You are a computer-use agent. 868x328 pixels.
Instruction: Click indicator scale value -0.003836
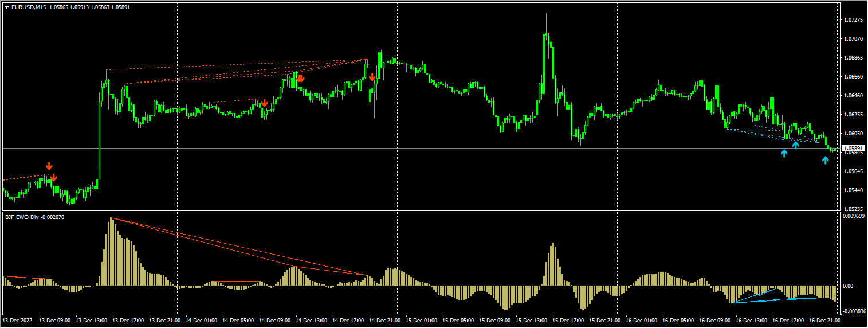(x=854, y=311)
